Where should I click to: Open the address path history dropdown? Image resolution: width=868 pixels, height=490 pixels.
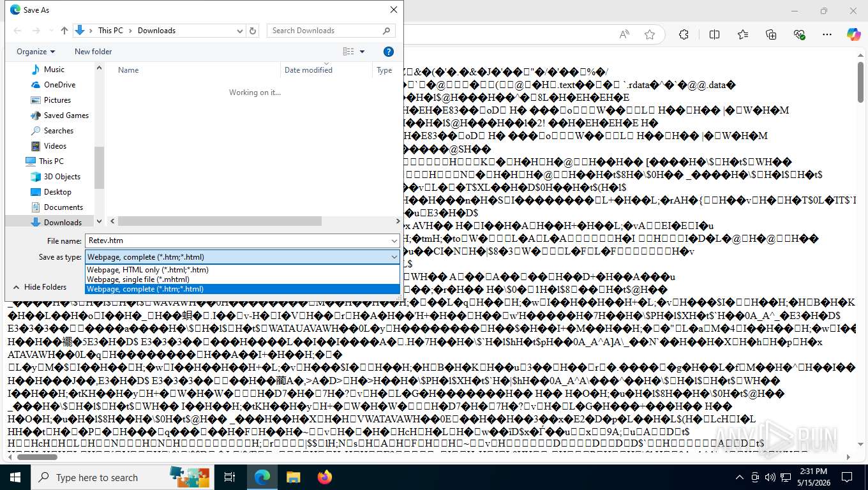[240, 31]
